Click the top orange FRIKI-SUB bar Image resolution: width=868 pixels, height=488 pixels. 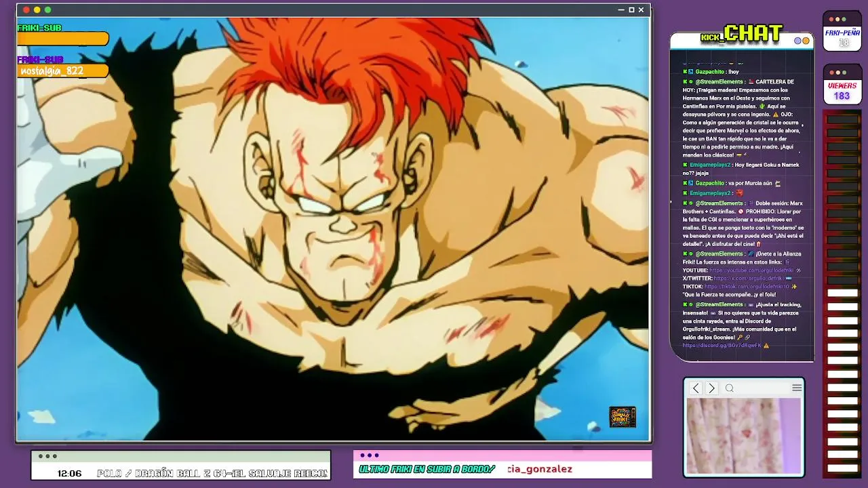click(63, 39)
